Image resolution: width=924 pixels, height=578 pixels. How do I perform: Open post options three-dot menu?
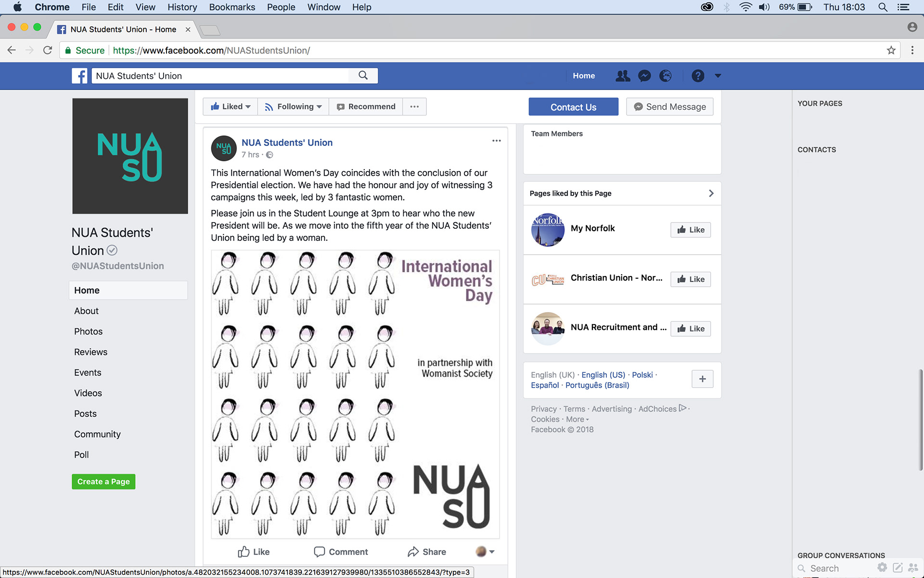tap(496, 141)
